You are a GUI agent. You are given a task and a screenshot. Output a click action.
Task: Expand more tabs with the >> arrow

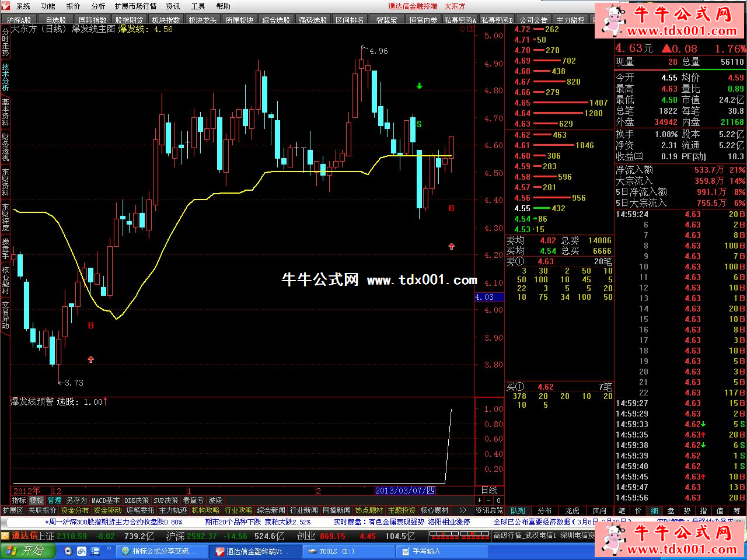point(463,510)
